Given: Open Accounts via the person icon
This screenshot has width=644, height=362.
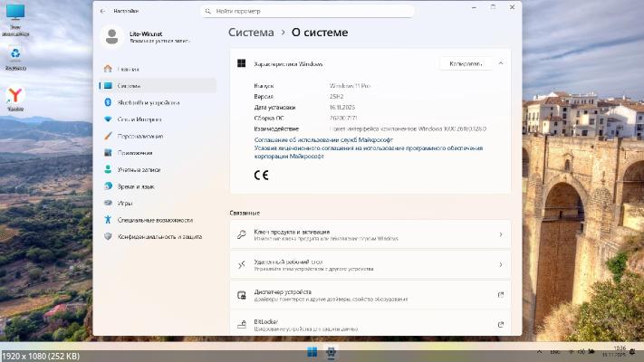Looking at the screenshot, I should coord(109,169).
